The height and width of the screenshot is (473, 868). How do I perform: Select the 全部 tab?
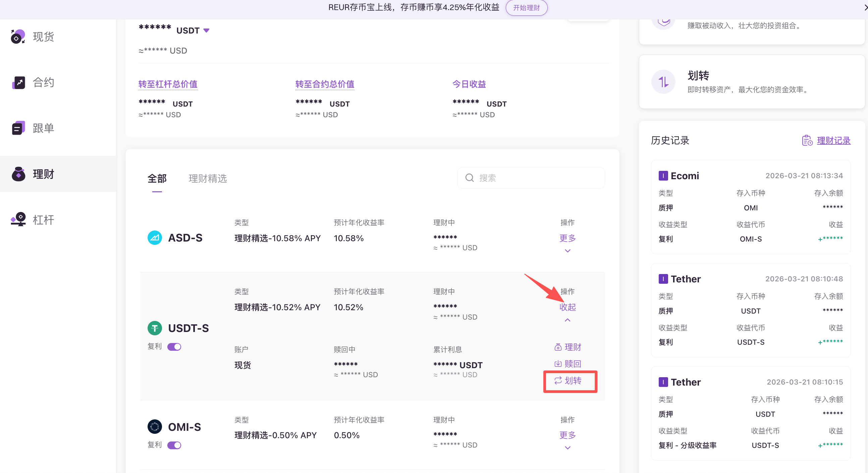(x=157, y=179)
